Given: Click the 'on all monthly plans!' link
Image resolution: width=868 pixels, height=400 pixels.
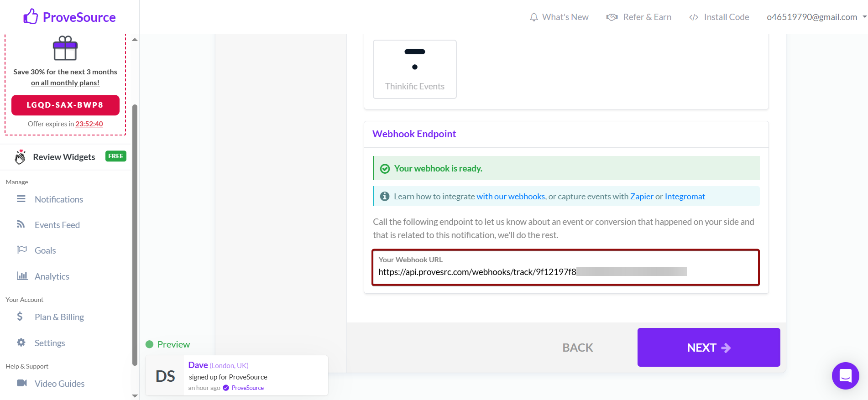Looking at the screenshot, I should pos(65,83).
